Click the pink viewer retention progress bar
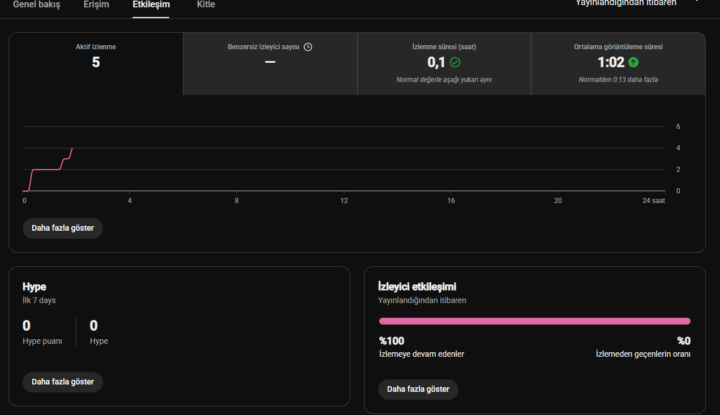Screen dimensions: 720x415 (534, 321)
